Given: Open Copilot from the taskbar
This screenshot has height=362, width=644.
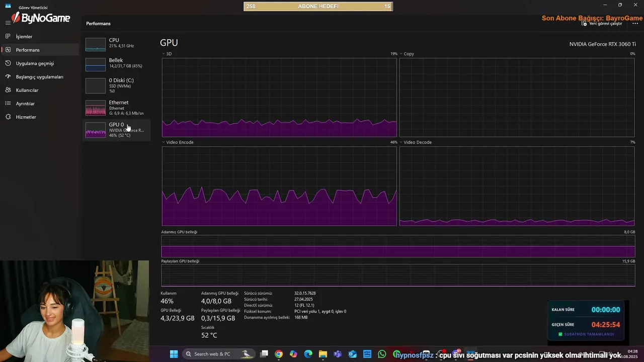Looking at the screenshot, I should (x=293, y=354).
